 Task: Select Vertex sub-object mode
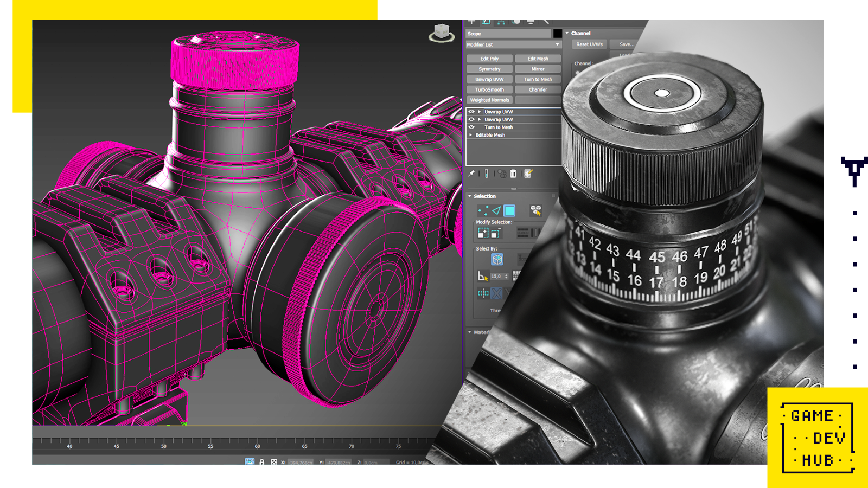pyautogui.click(x=483, y=211)
